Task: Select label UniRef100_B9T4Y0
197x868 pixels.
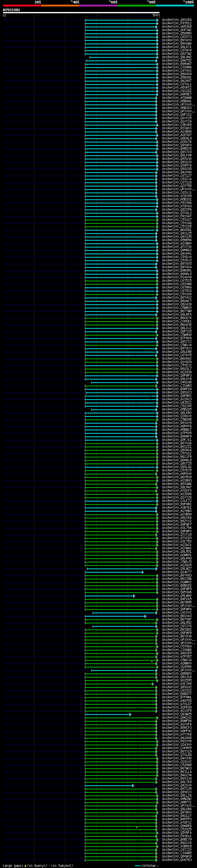Action: tap(177, 40)
